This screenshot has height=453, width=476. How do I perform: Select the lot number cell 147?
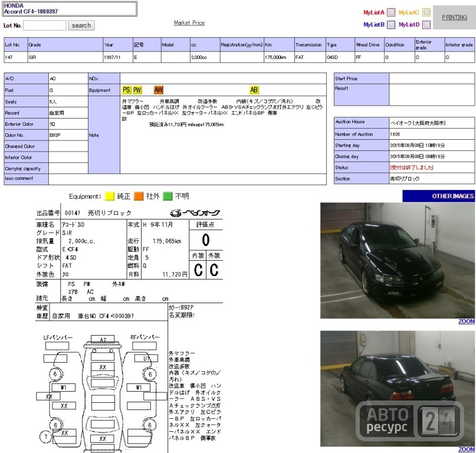point(15,57)
